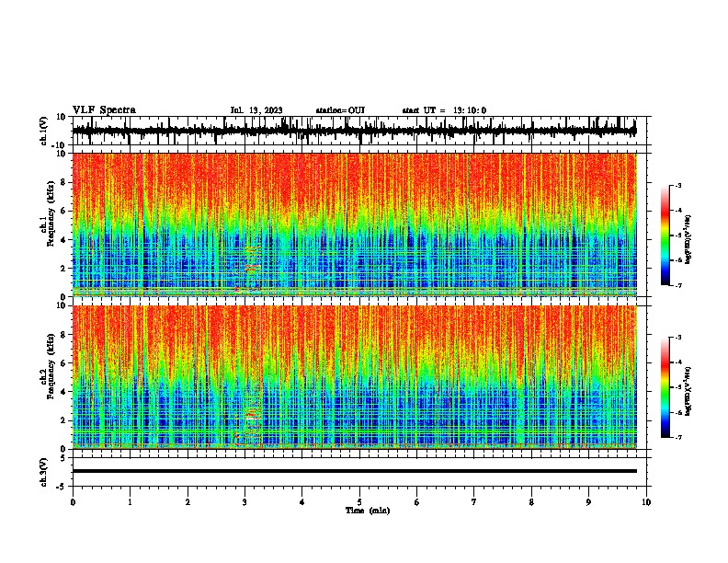Click red burst near 3 min in ch.1 spectrogram

click(252, 268)
